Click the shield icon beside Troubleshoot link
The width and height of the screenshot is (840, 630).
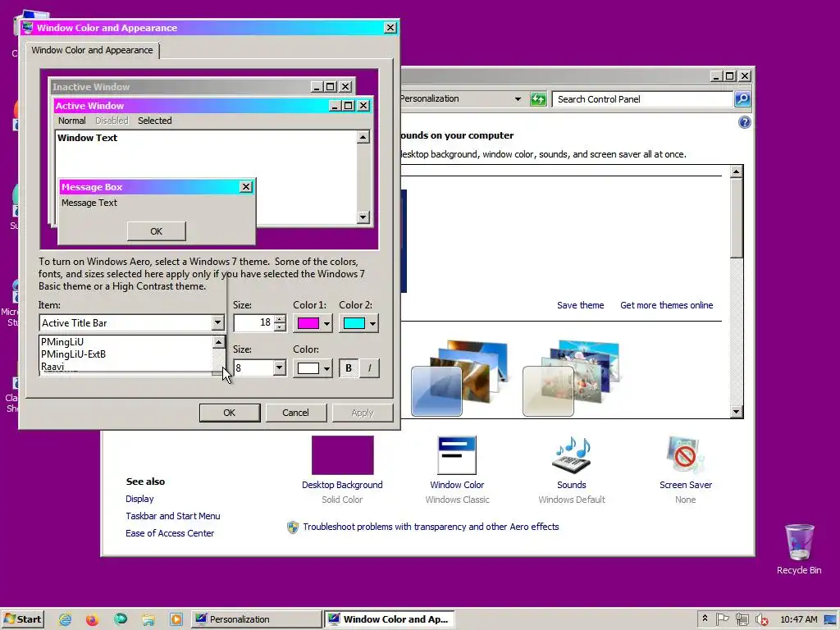(293, 527)
